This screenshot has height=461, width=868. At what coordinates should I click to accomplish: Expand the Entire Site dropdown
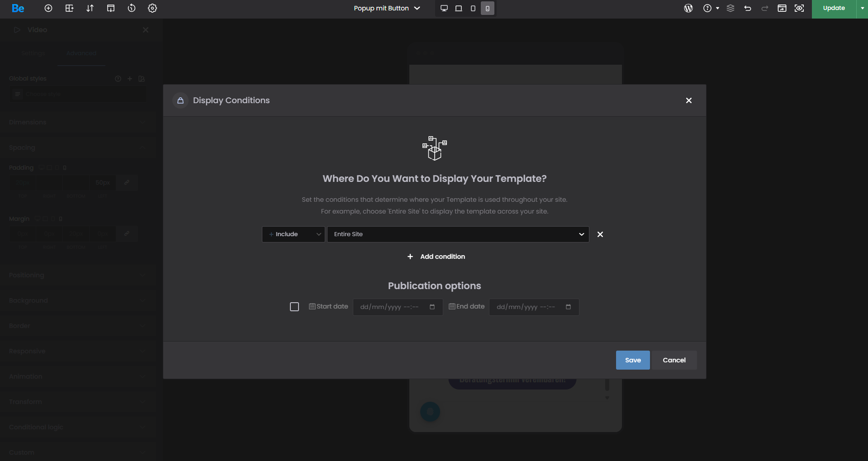458,234
